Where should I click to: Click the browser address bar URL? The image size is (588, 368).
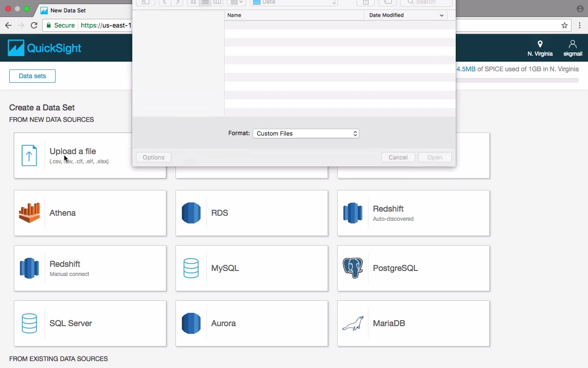pos(106,25)
